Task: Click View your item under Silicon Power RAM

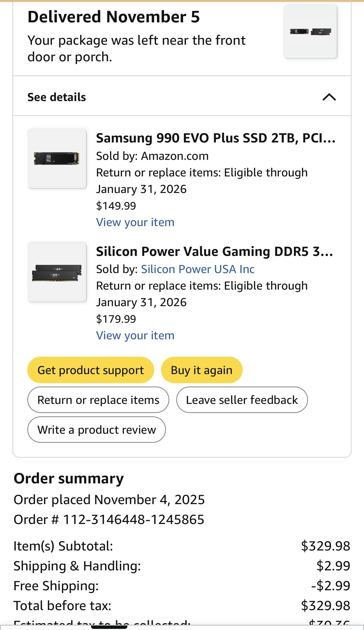Action: point(135,335)
